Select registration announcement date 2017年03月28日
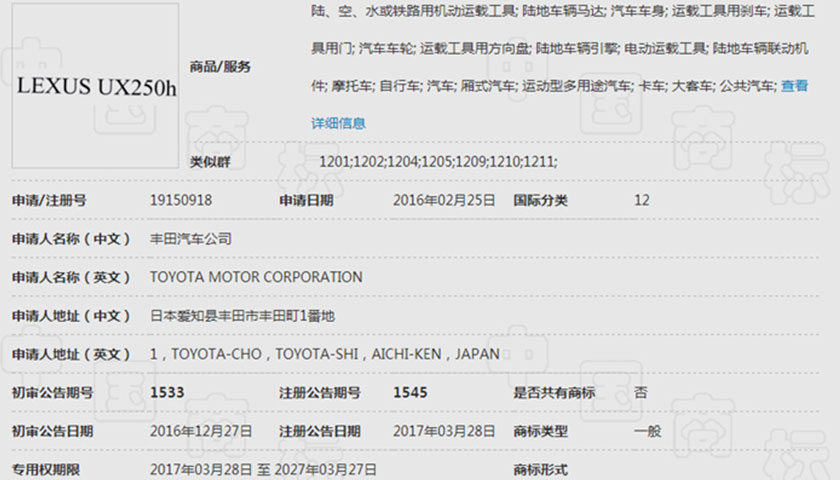This screenshot has width=840, height=480. click(x=444, y=431)
